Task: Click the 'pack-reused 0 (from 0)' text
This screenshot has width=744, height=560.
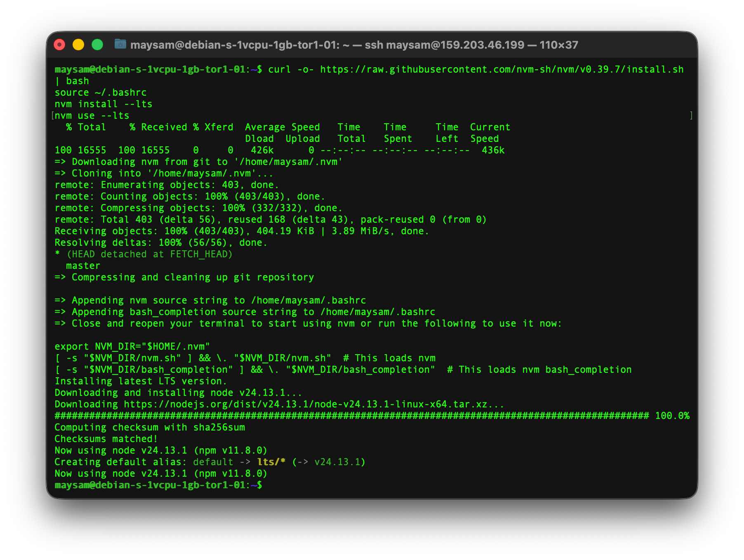Action: point(424,219)
